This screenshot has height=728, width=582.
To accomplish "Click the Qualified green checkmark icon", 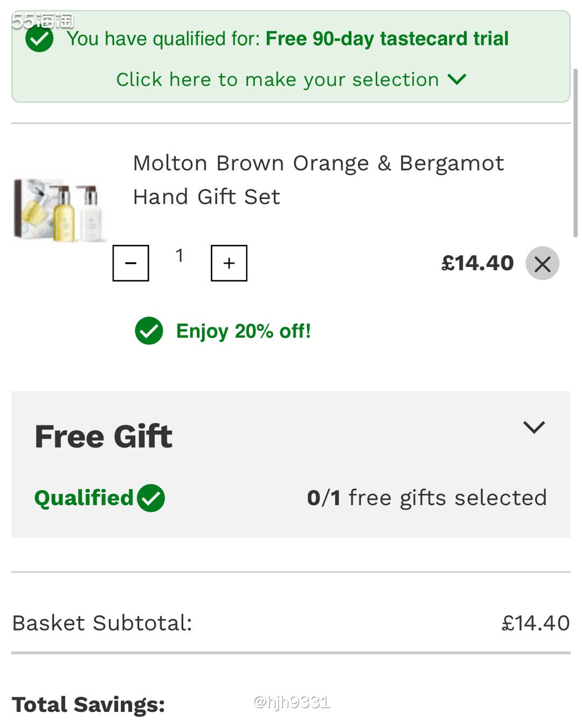I will point(151,498).
